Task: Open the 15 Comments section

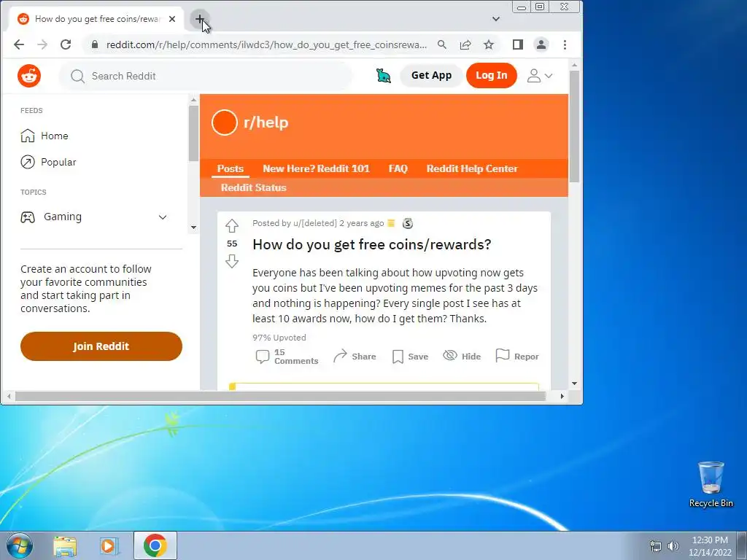Action: click(x=287, y=357)
